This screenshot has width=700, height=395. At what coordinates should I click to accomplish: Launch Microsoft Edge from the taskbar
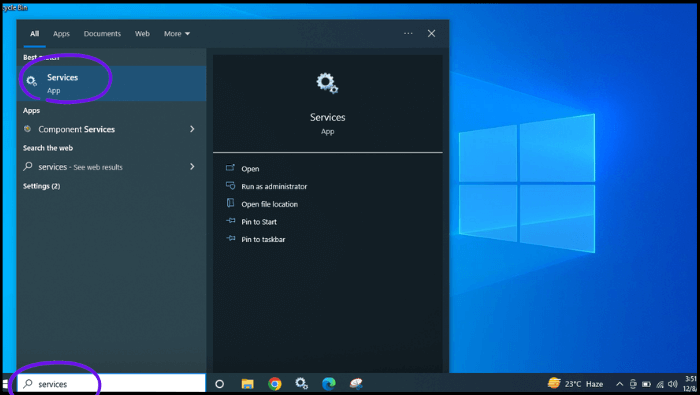329,384
